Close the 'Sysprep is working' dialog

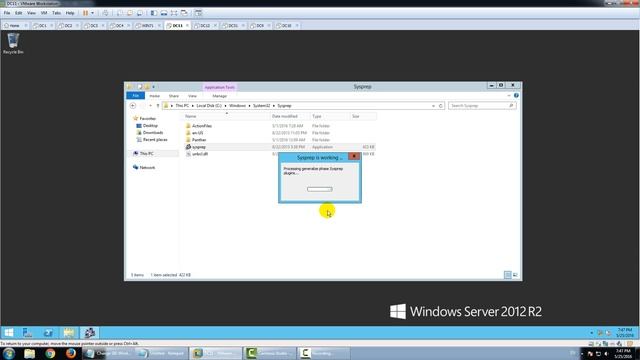pyautogui.click(x=354, y=156)
